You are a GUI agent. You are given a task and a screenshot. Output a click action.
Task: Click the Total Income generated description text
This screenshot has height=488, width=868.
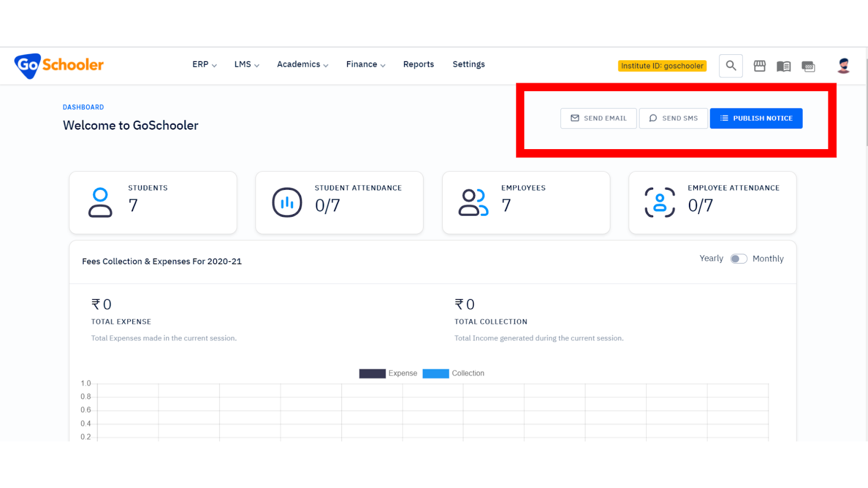(539, 338)
